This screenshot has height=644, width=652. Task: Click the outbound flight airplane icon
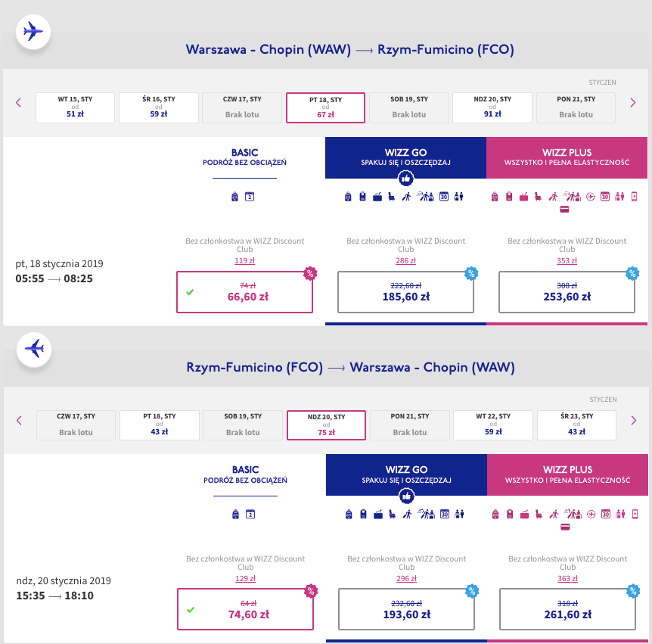point(33,32)
